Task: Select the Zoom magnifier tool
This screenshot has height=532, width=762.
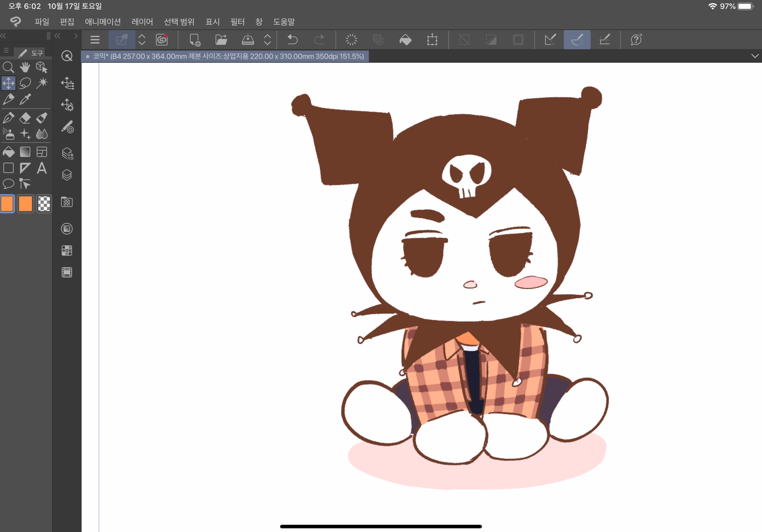Action: [8, 67]
